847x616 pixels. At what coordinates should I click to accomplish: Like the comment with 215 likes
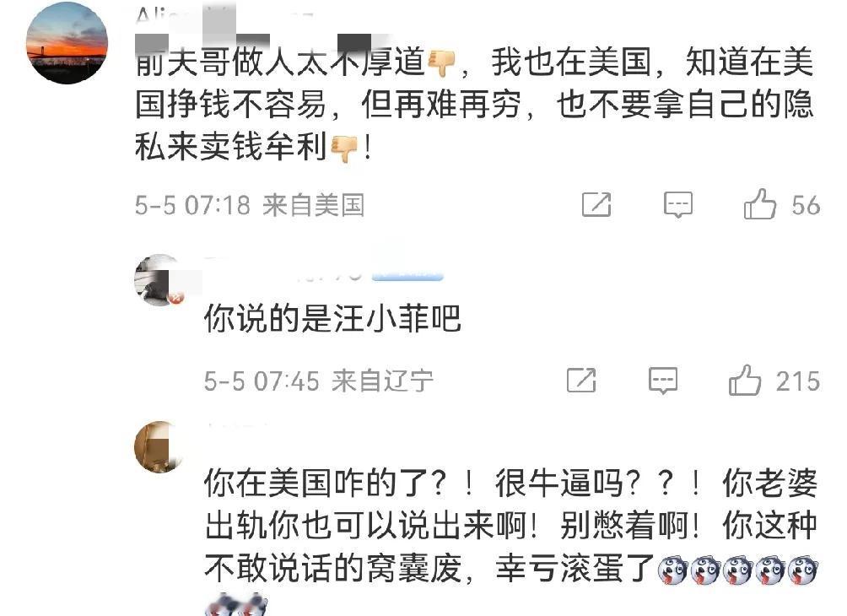pos(744,381)
